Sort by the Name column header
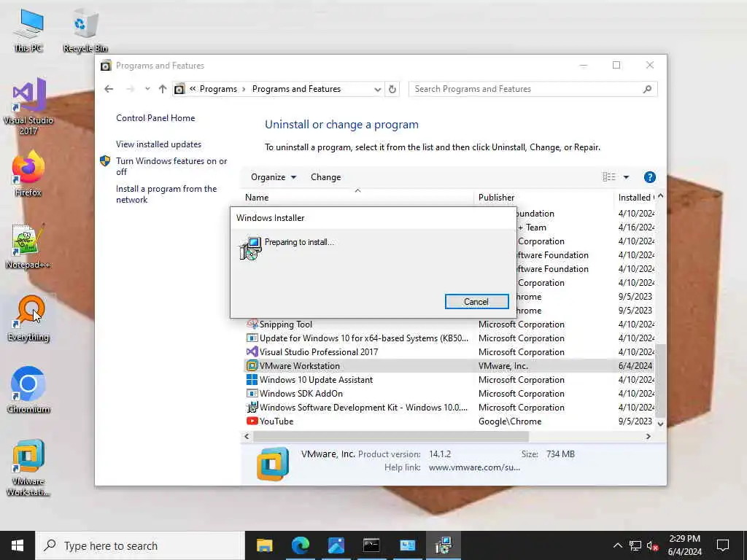The width and height of the screenshot is (747, 560). coord(357,197)
